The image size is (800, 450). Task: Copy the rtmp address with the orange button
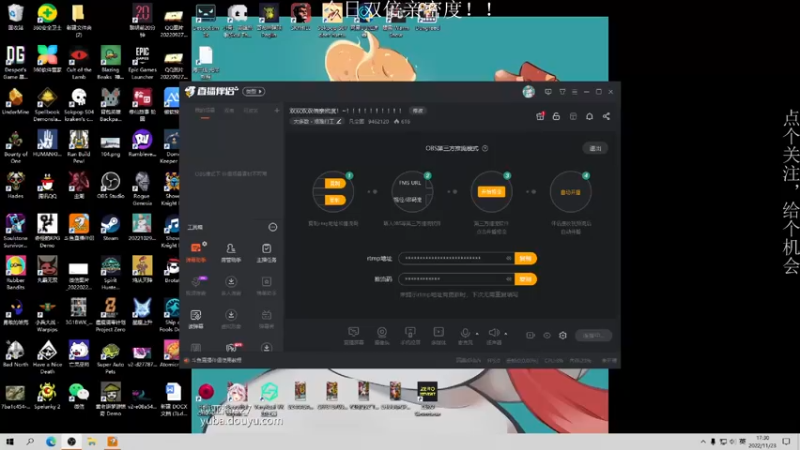(x=526, y=258)
